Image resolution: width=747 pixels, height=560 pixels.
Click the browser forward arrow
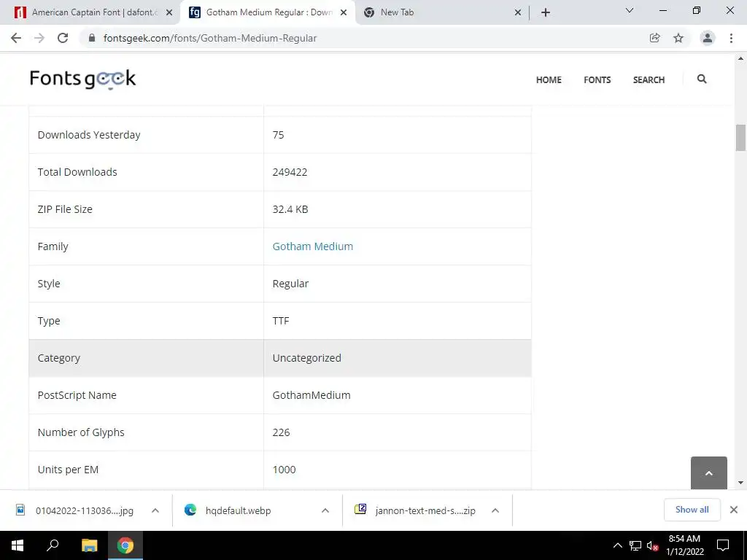[x=39, y=38]
